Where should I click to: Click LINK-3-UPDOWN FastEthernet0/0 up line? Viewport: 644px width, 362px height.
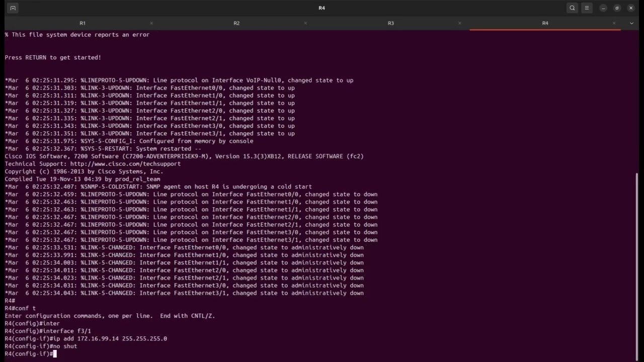tap(149, 88)
